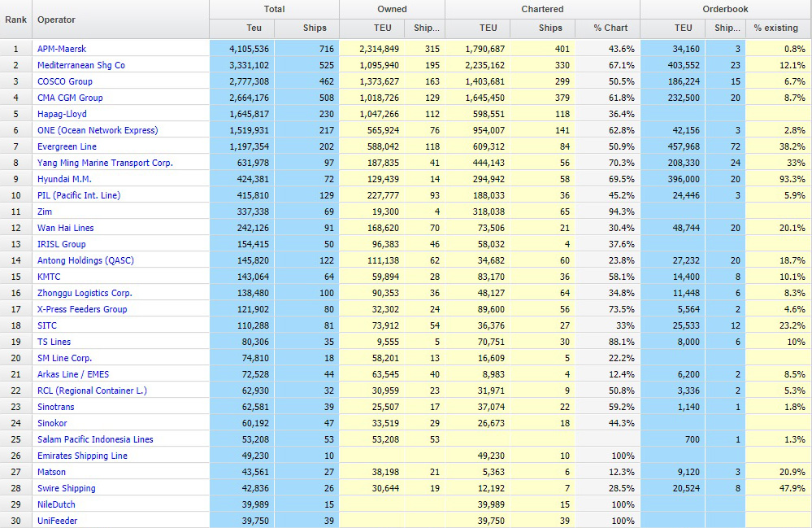
Task: Open the APM-Maersk operator link
Action: pos(62,49)
